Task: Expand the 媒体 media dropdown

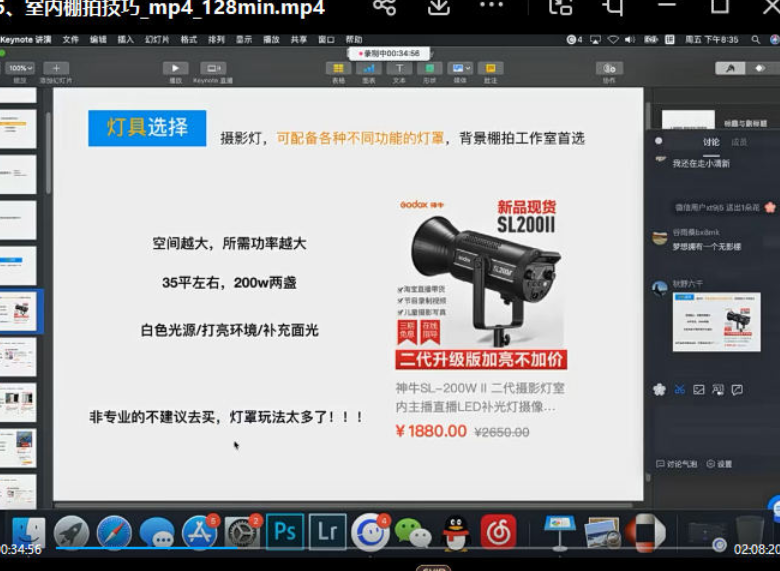Action: click(460, 69)
